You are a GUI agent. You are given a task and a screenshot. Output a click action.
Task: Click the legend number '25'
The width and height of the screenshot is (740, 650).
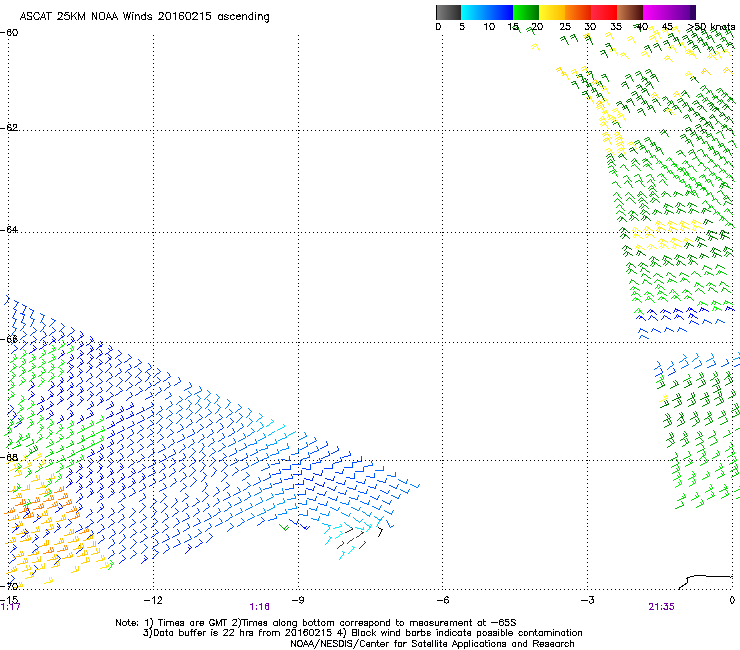click(x=565, y=27)
